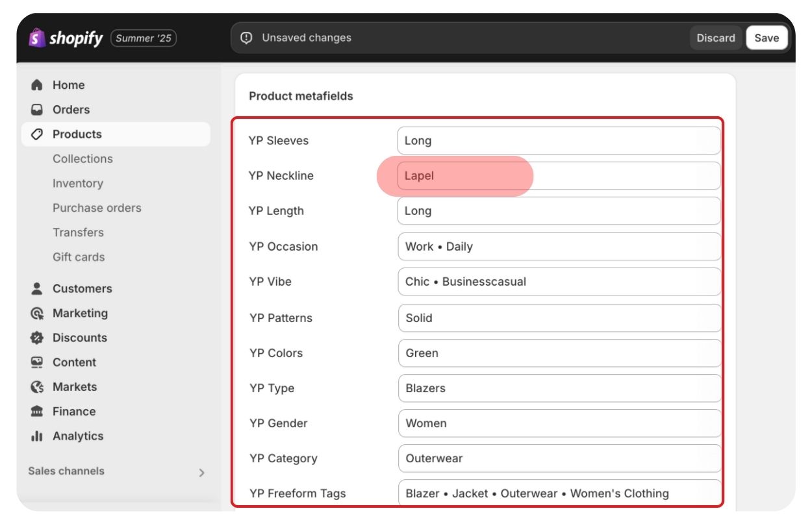Click the Summer '25 edition badge

[144, 38]
